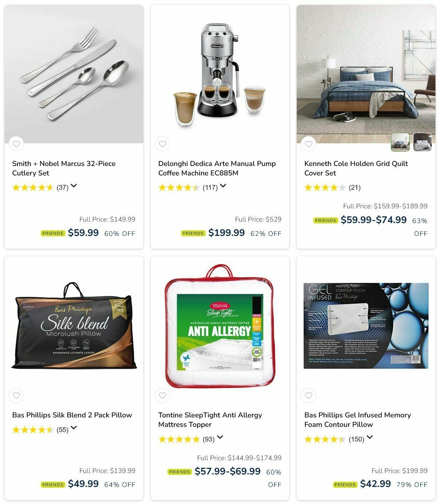Click heart icon on Tontine mattress topper
The width and height of the screenshot is (440, 504).
coord(163,395)
